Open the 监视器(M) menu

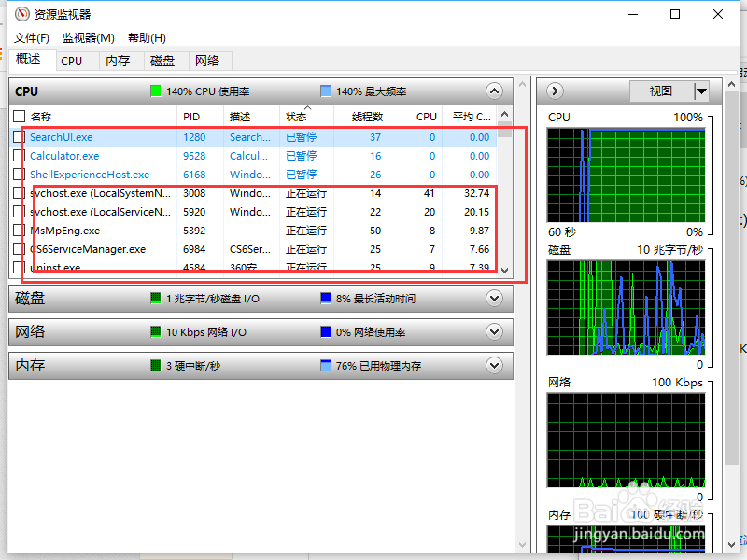[89, 38]
